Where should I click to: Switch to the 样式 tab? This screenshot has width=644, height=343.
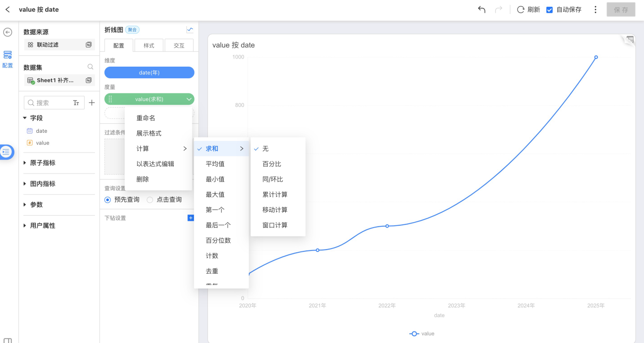(149, 46)
